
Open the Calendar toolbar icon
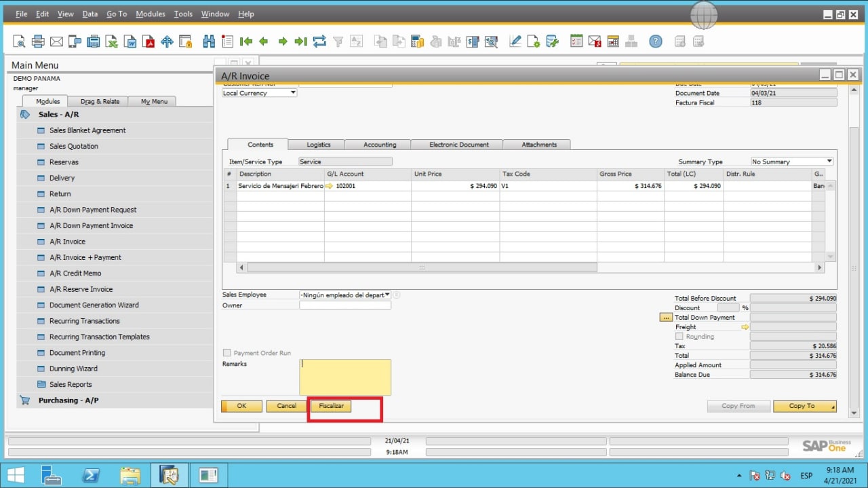coord(613,41)
